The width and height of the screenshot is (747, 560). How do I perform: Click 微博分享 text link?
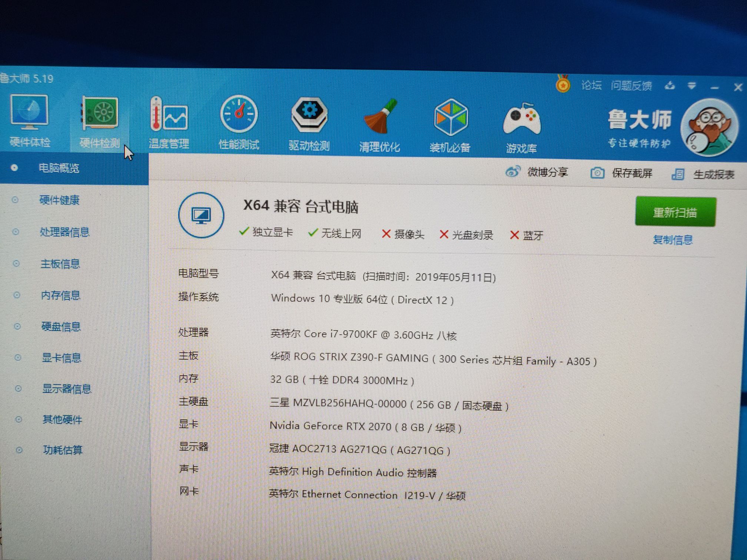coord(548,172)
